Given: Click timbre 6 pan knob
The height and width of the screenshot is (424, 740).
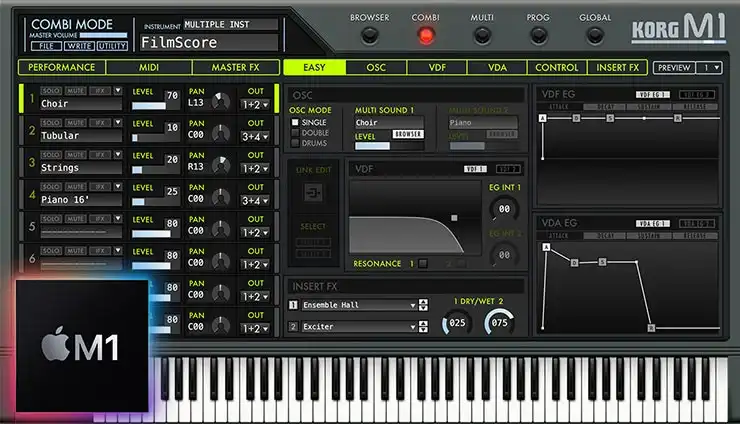Looking at the screenshot, I should click(x=220, y=262).
